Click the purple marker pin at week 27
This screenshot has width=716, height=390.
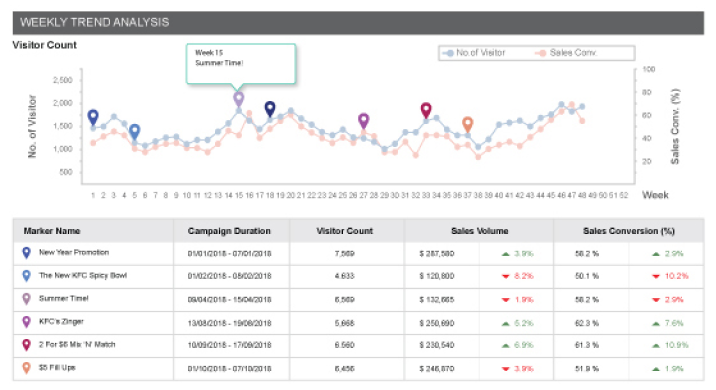(363, 121)
